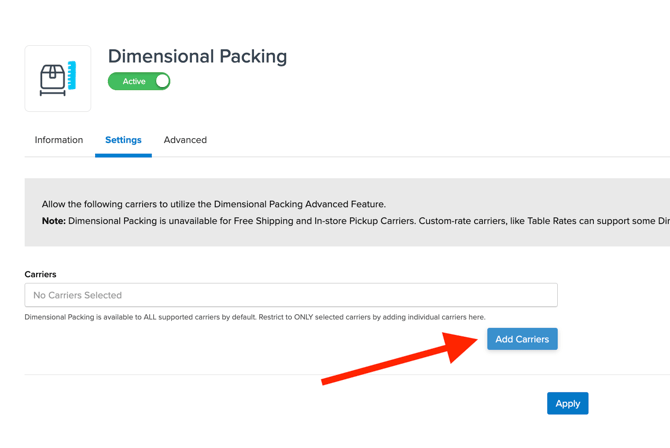This screenshot has height=448, width=670.
Task: Click the Apply button
Action: (567, 403)
